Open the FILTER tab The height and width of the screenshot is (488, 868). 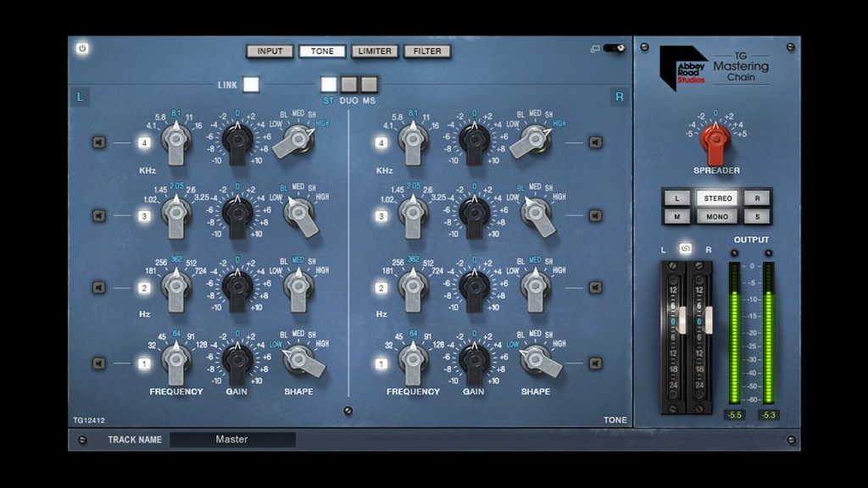tap(427, 51)
